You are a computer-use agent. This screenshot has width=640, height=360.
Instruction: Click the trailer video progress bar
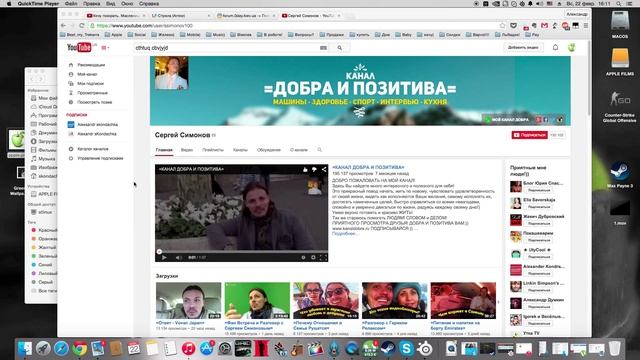coord(242,251)
